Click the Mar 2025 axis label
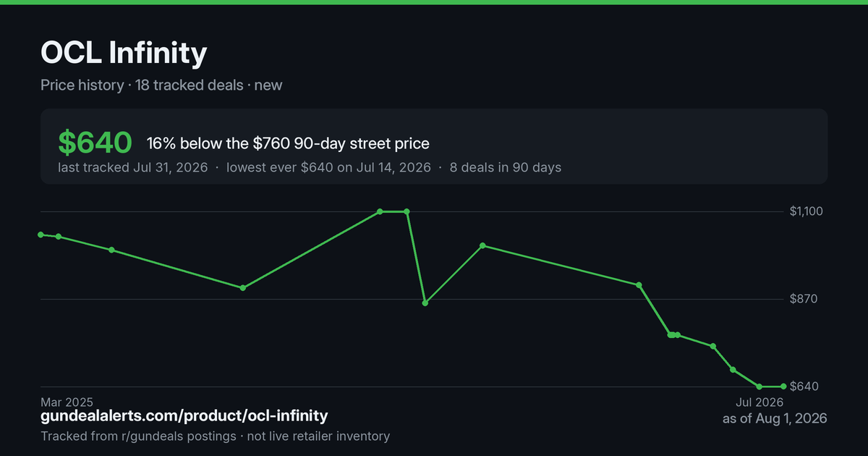 67,402
